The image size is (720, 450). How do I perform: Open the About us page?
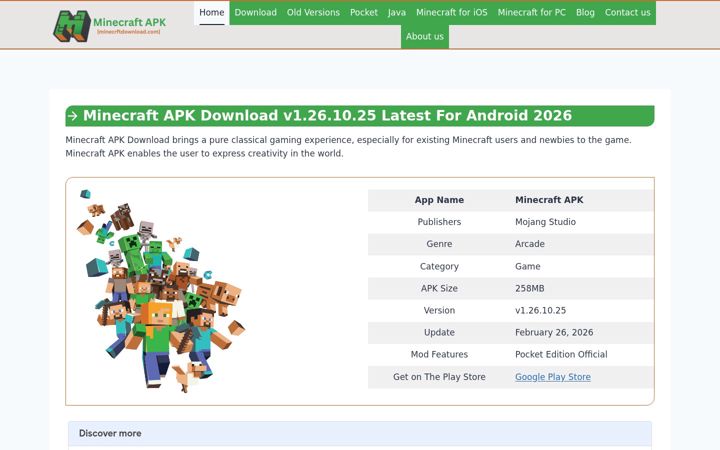pyautogui.click(x=425, y=37)
